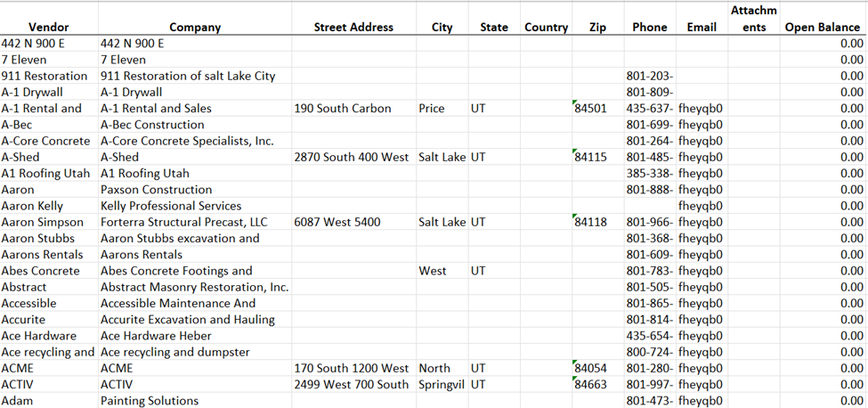The height and width of the screenshot is (408, 868).
Task: Click the city cell West
Action: [442, 272]
